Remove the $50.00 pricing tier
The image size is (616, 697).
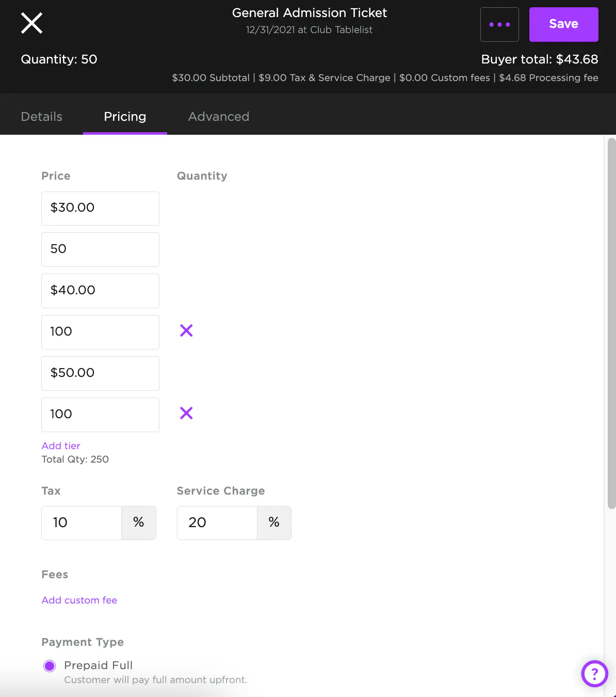pos(186,413)
